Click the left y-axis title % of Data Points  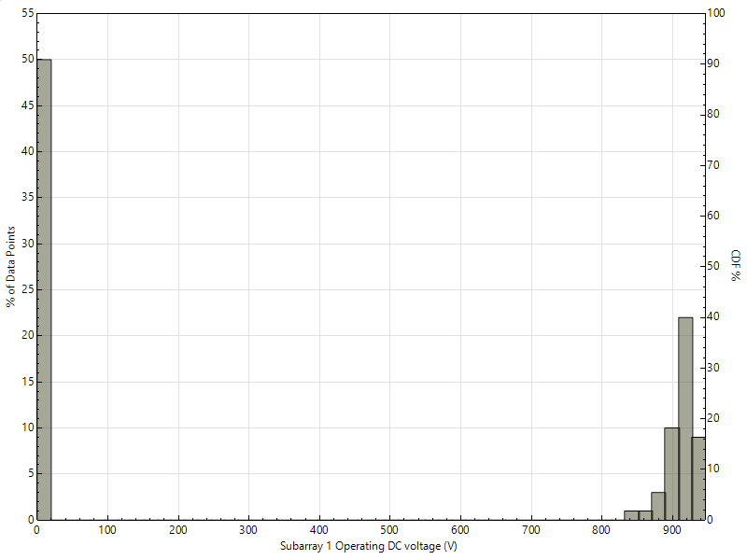[x=11, y=266]
